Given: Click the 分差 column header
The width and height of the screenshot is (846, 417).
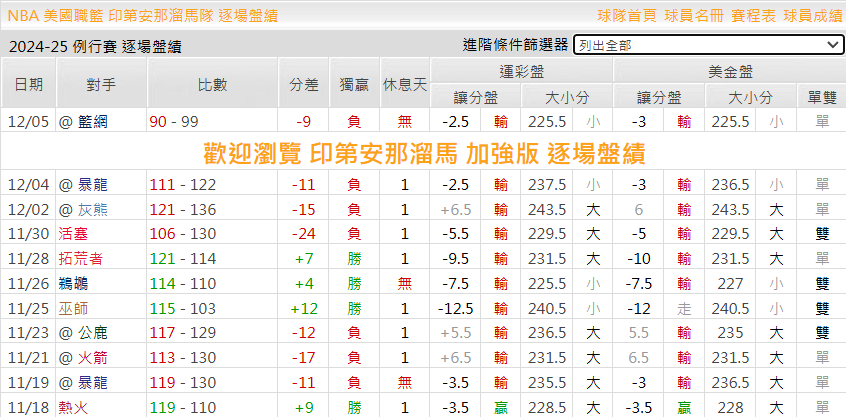Looking at the screenshot, I should pos(304,84).
